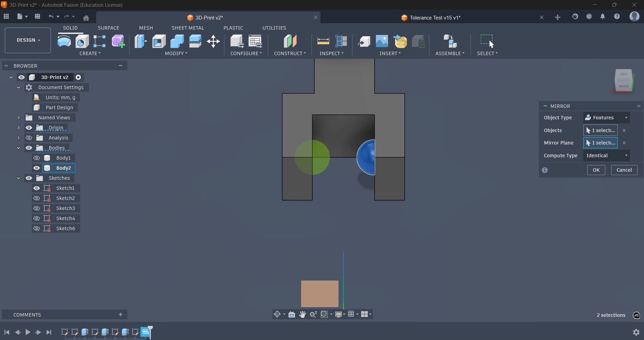Show the hidden Sketch2
644x340 pixels.
[37, 198]
